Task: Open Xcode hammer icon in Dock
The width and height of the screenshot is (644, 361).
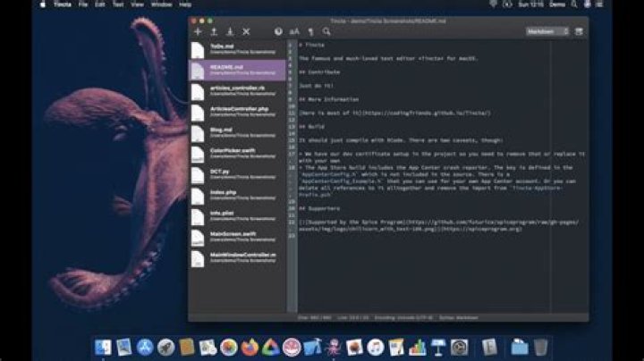Action: click(312, 347)
